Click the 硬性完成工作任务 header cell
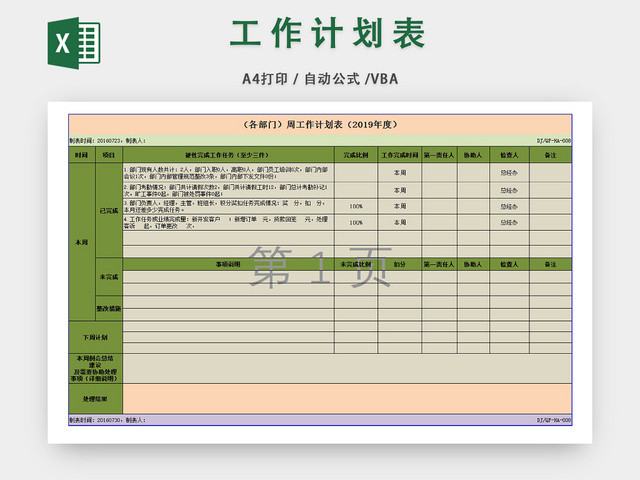Screen dimensions: 640x480 click(x=227, y=156)
